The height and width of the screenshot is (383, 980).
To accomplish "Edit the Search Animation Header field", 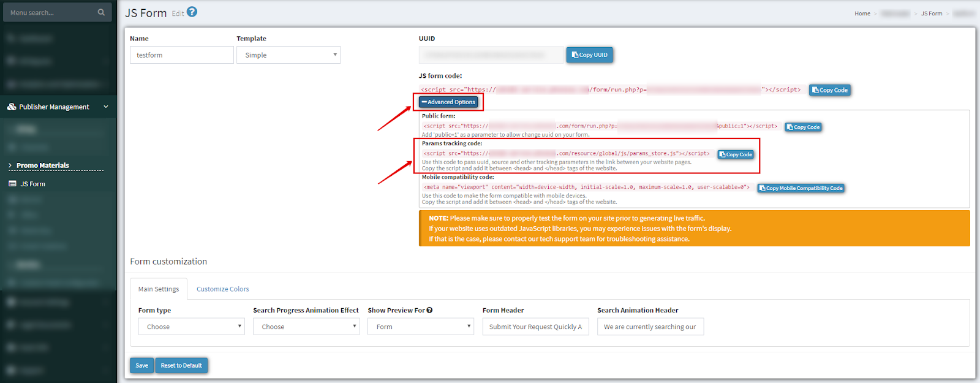I will (650, 327).
